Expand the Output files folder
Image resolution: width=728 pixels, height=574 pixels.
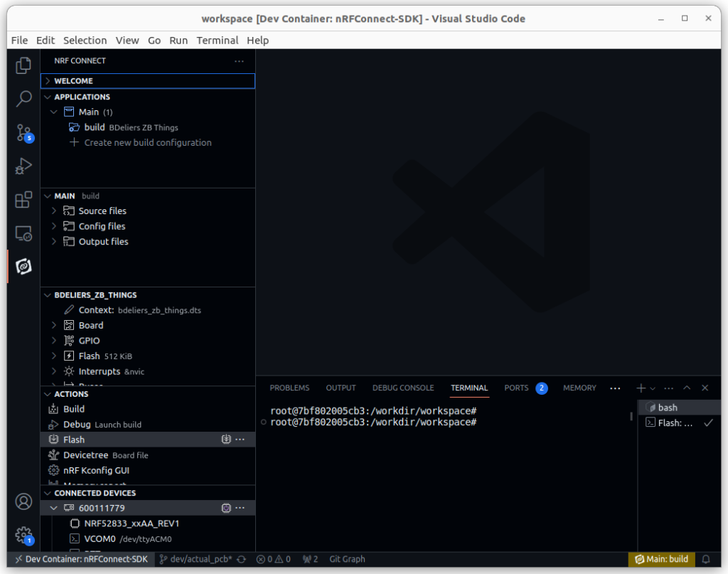coord(54,242)
